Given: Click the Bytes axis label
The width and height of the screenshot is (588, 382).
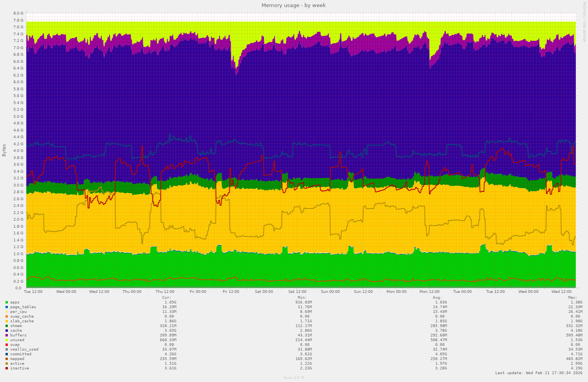Looking at the screenshot, I should 4,149.
